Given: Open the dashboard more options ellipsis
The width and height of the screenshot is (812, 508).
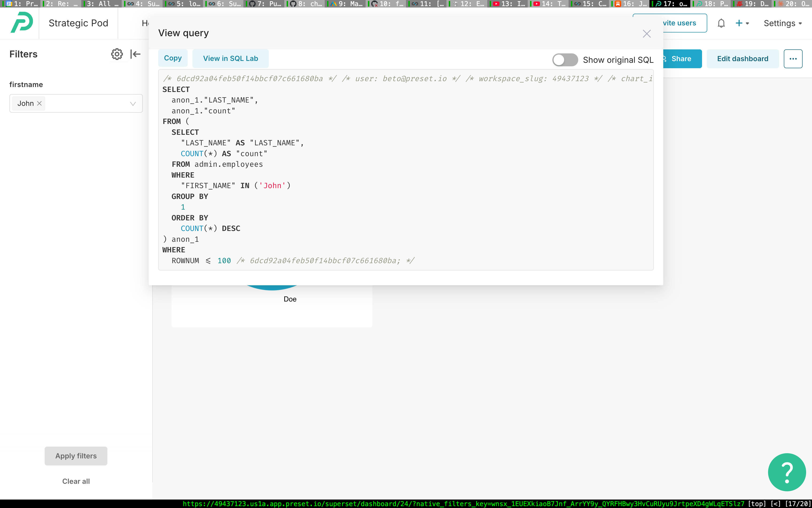Looking at the screenshot, I should coord(793,59).
